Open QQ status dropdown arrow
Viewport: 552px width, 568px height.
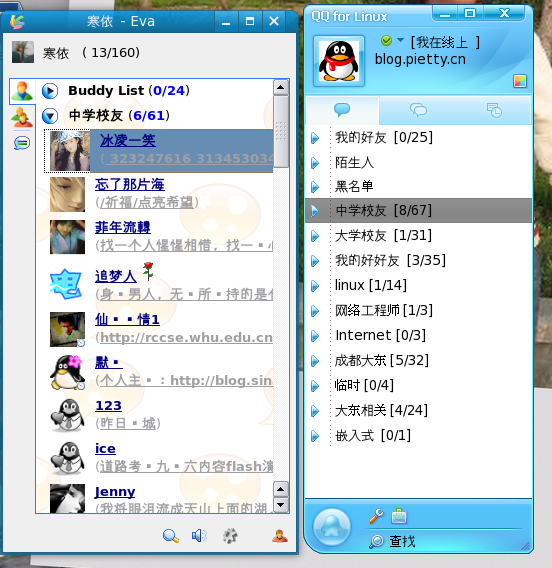click(x=400, y=40)
